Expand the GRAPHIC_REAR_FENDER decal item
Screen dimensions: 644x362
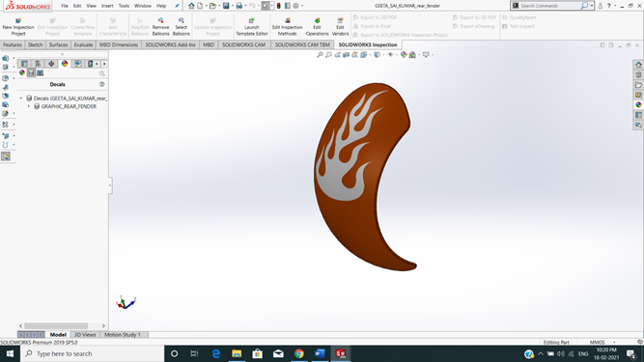[x=29, y=106]
